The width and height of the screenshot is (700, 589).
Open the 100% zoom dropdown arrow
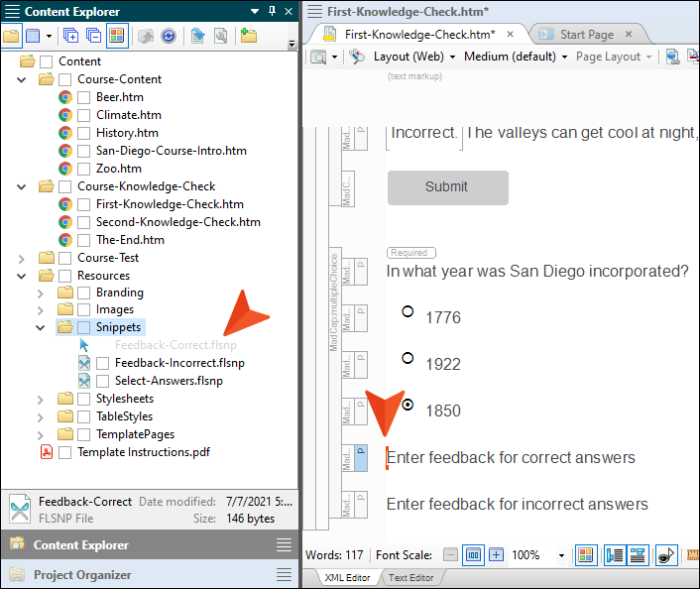[x=561, y=555]
